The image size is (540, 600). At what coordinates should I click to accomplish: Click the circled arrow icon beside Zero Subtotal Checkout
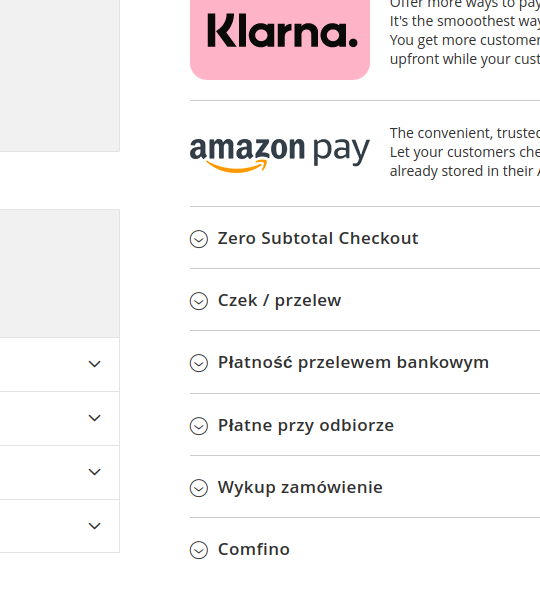[x=199, y=239]
